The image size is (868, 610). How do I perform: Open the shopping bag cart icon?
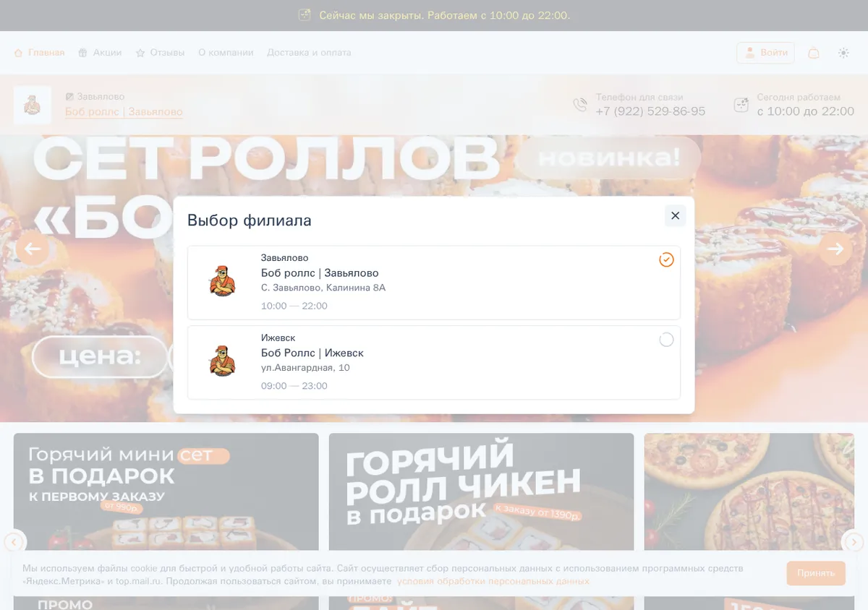pos(814,53)
